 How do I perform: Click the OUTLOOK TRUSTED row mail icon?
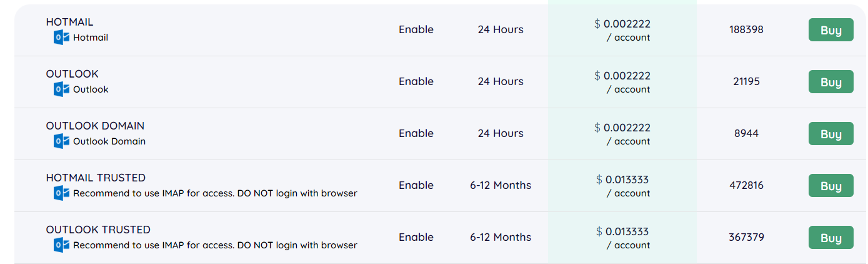click(61, 245)
